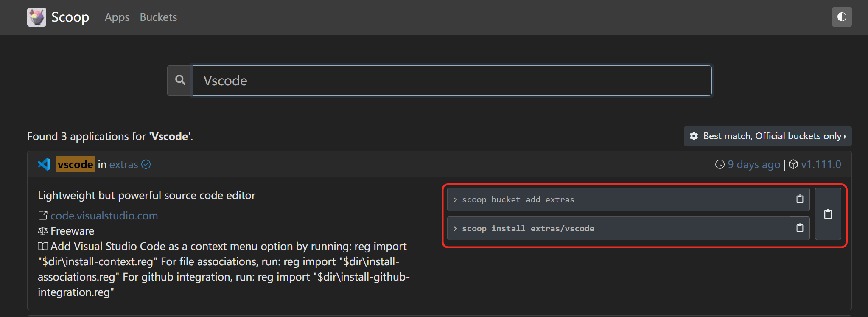Focus the Vscode search input field

point(452,81)
